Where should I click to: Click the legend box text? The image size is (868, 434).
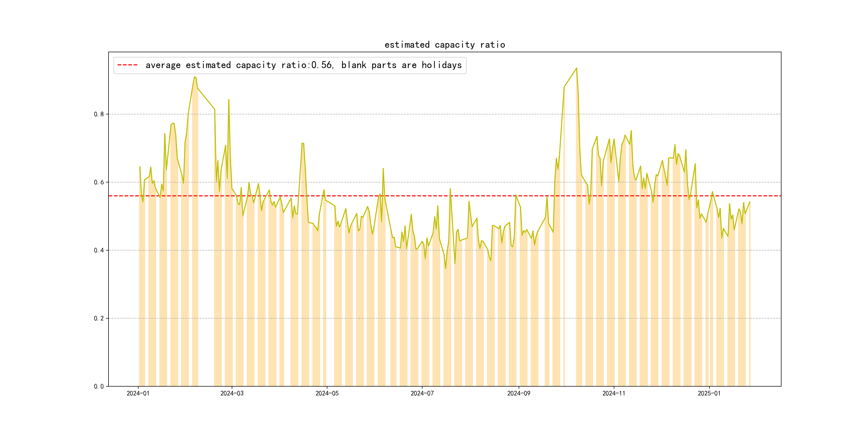click(x=303, y=65)
